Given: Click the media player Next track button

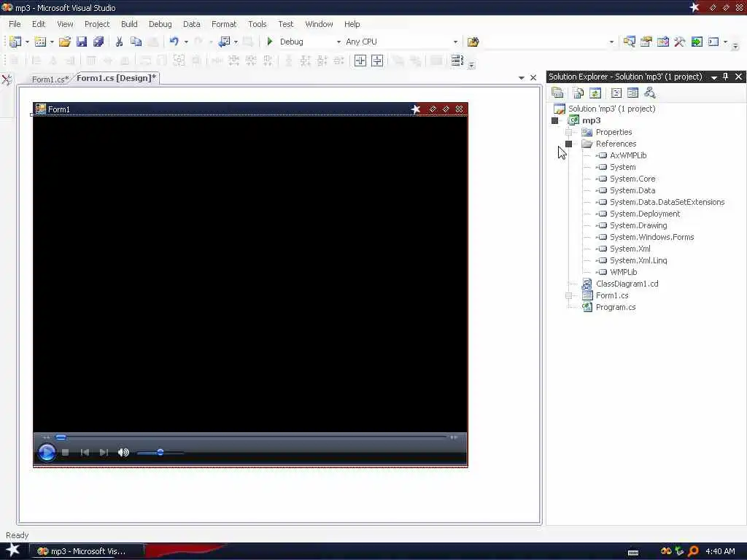Looking at the screenshot, I should click(104, 452).
